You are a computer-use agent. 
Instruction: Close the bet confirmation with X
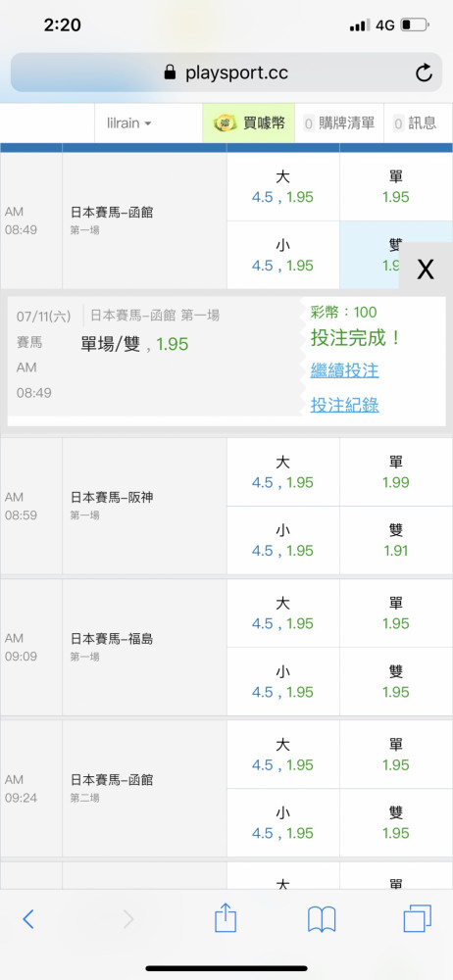(x=426, y=269)
